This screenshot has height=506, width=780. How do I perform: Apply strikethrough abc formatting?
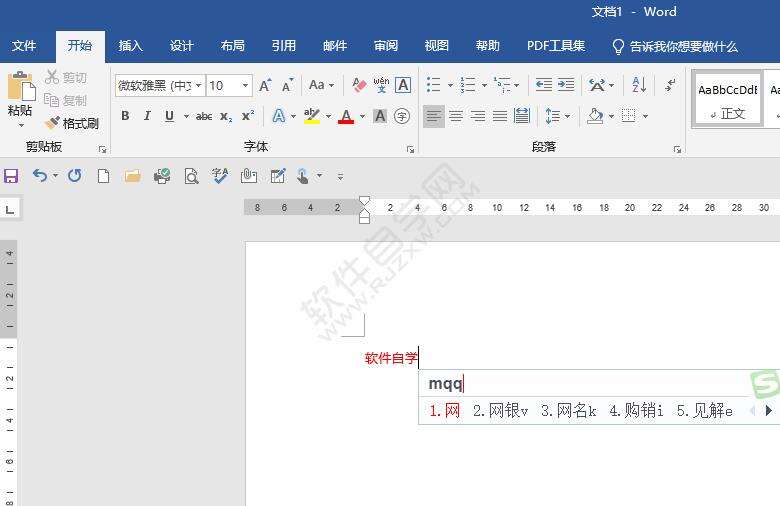tap(204, 116)
